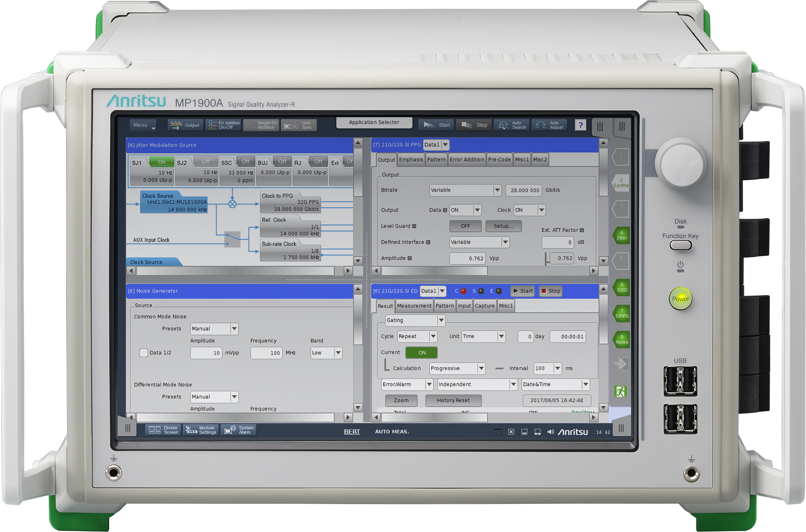Select the Err. Addition On/Off toolbar icon

click(222, 125)
